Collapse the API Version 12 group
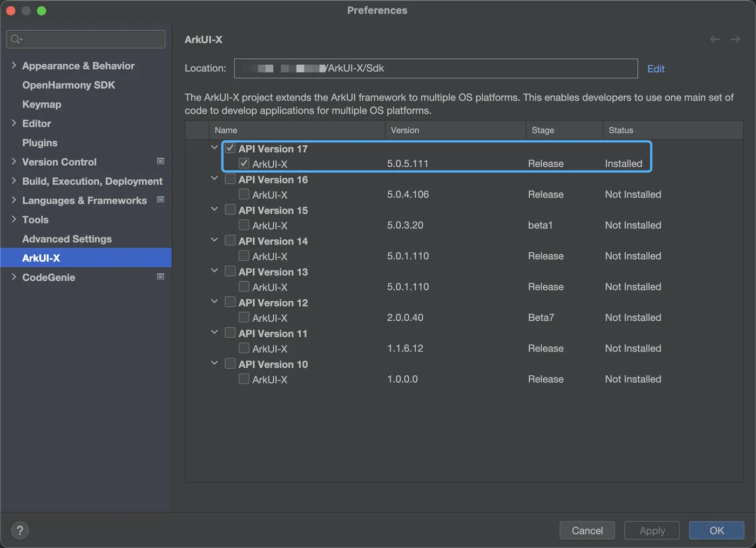756x548 pixels. 214,301
